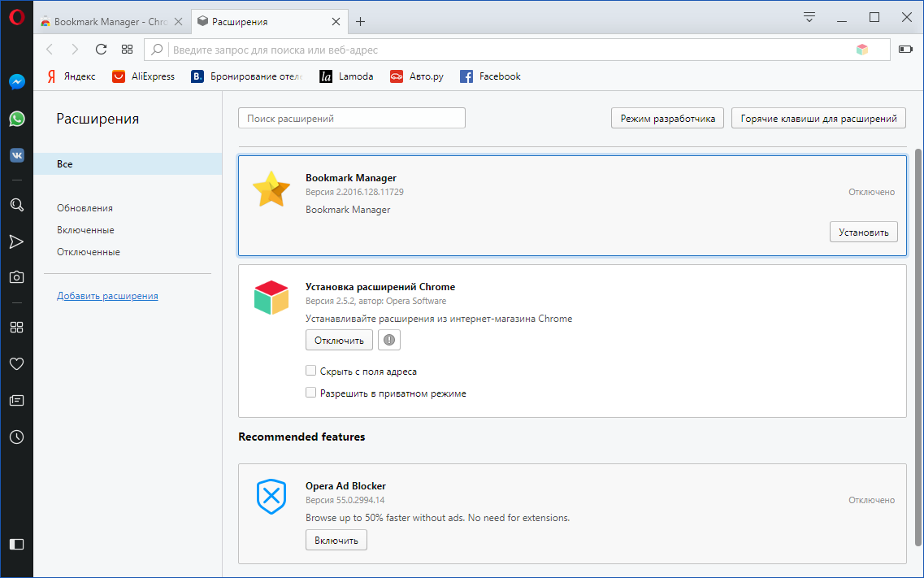Click the Bookmark Manager star icon
Viewport: 924px width, 578px height.
[271, 189]
